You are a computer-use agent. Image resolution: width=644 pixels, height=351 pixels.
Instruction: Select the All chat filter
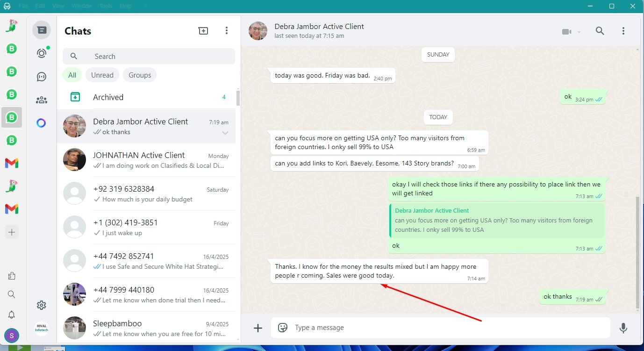(x=72, y=75)
